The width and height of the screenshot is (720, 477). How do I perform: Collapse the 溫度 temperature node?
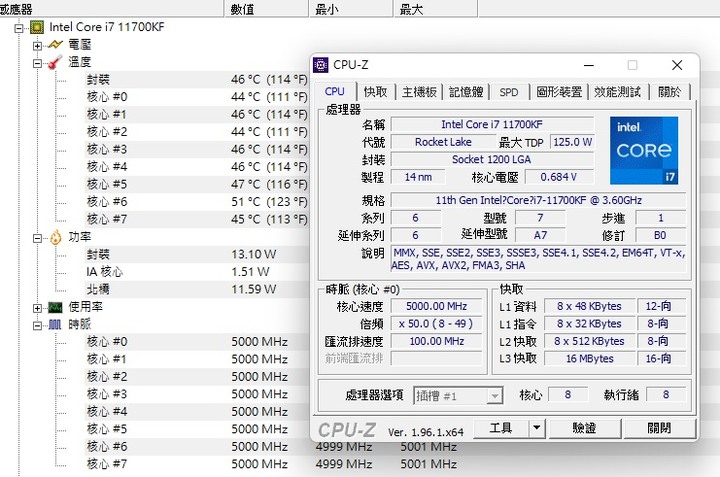point(37,63)
